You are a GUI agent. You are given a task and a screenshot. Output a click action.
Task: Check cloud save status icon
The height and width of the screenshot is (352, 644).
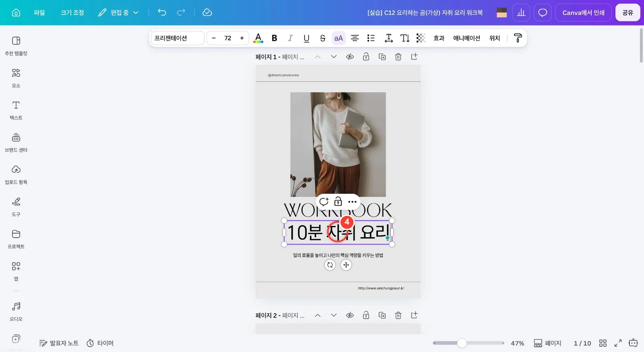207,12
